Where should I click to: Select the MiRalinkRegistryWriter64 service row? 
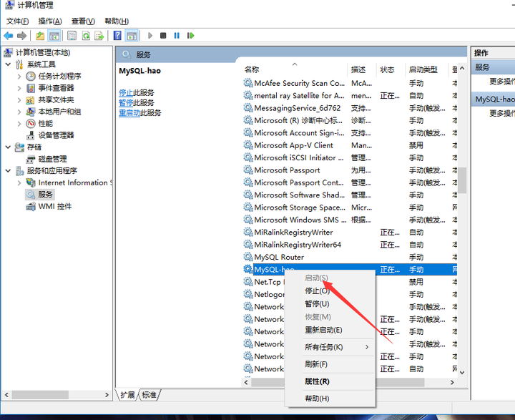(x=350, y=245)
